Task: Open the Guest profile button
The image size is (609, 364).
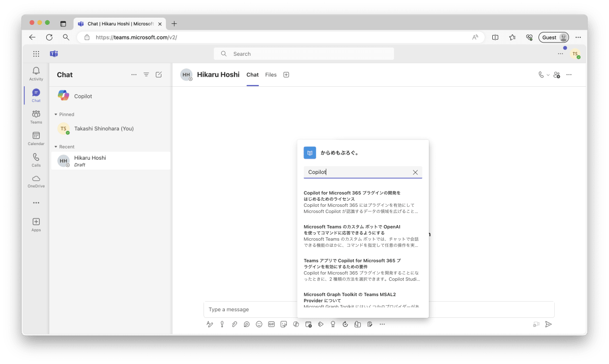Action: click(x=554, y=38)
